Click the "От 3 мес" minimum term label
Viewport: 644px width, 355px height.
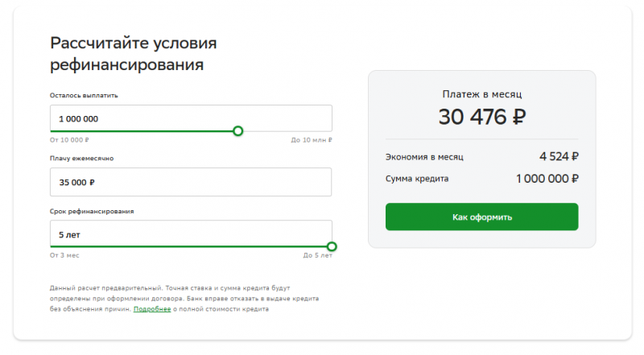tap(64, 255)
